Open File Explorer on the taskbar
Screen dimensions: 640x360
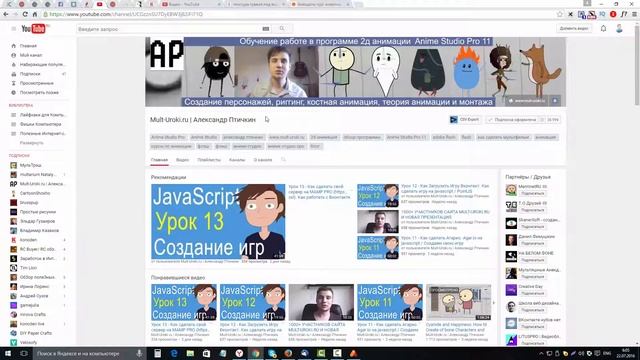190,353
